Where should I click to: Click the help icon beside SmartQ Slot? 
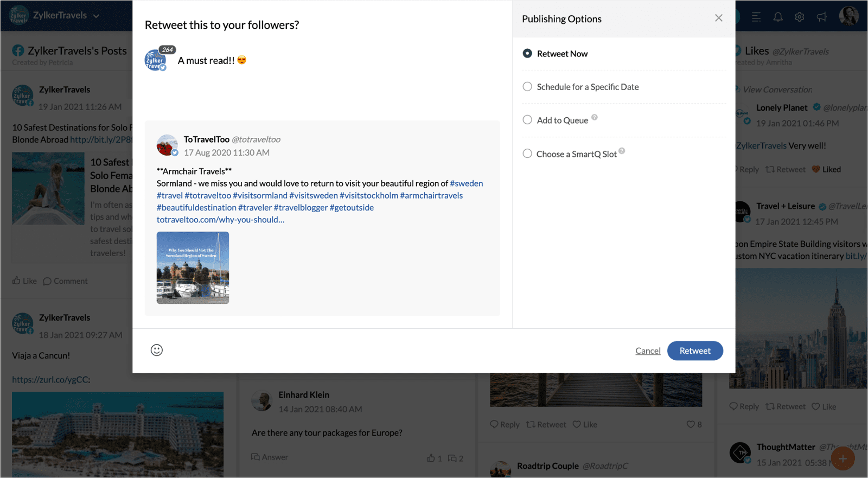coord(622,151)
